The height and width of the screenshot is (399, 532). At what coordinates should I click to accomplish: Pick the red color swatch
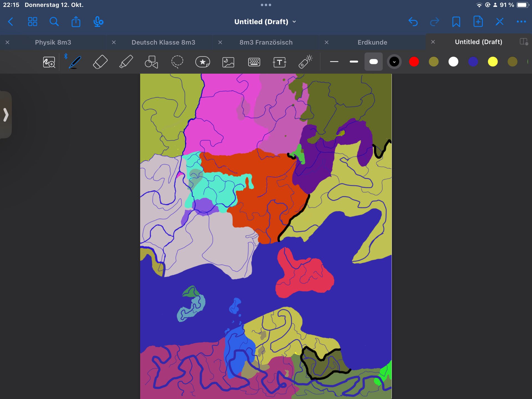pyautogui.click(x=414, y=62)
